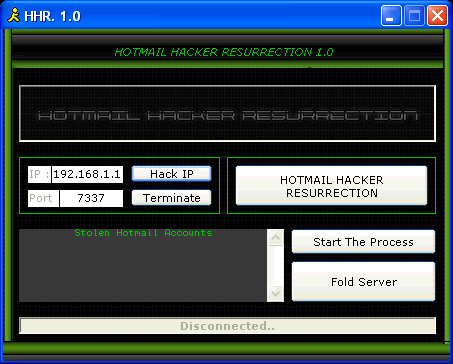Click Start The Process button
Screen dimensions: 453x364
click(363, 242)
